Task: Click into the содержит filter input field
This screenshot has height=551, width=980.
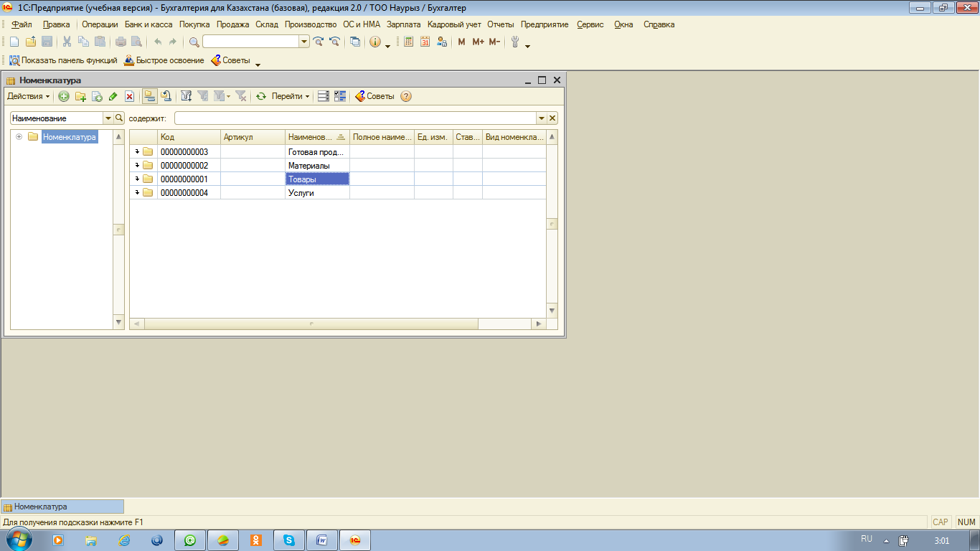Action: (355, 118)
